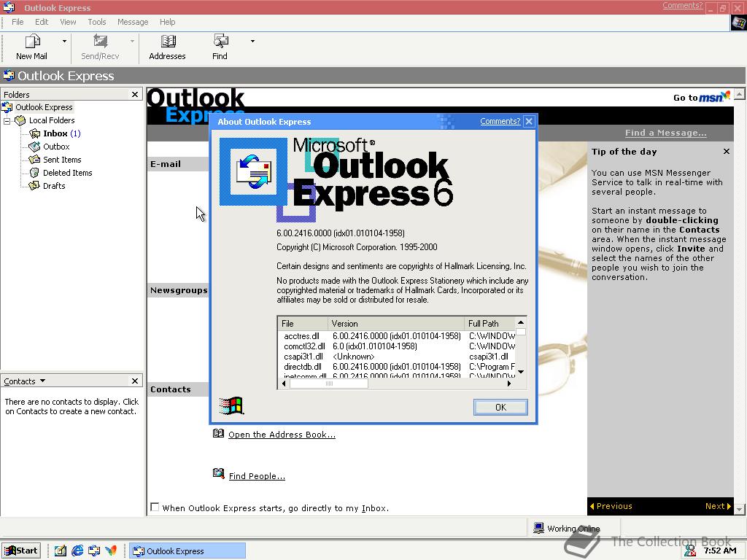This screenshot has height=560, width=747.
Task: Open the Sent Items folder icon
Action: click(x=34, y=160)
